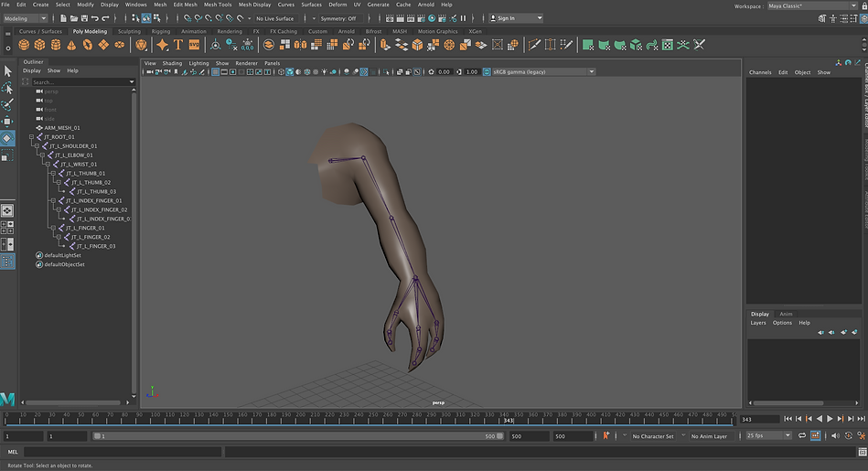The width and height of the screenshot is (868, 471).
Task: Click the Polygon Sphere shelf icon
Action: click(24, 45)
